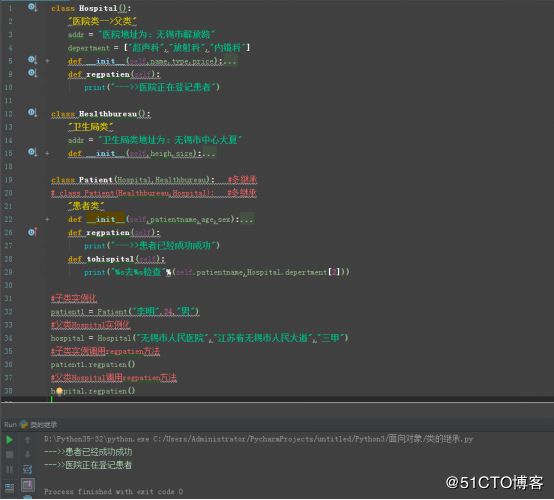This screenshot has height=500, width=554.
Task: Click output line 医院正在登记患者
Action: 88,465
